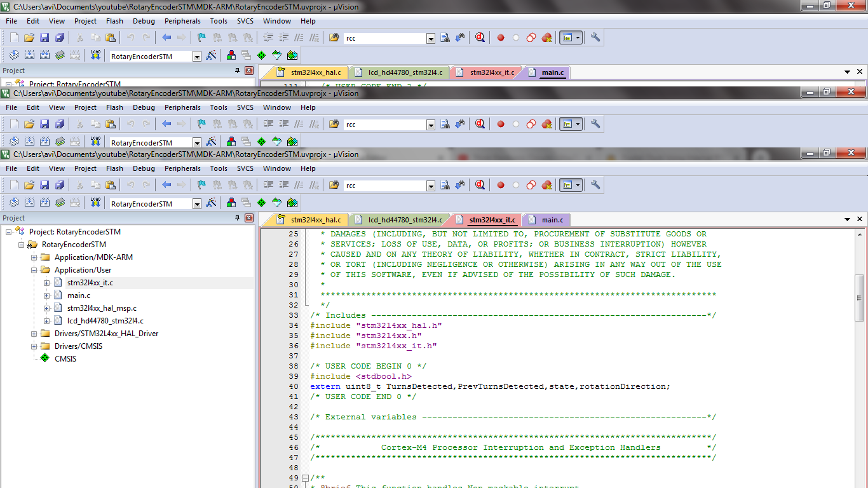Open Project menu in front window
The width and height of the screenshot is (868, 488).
85,168
